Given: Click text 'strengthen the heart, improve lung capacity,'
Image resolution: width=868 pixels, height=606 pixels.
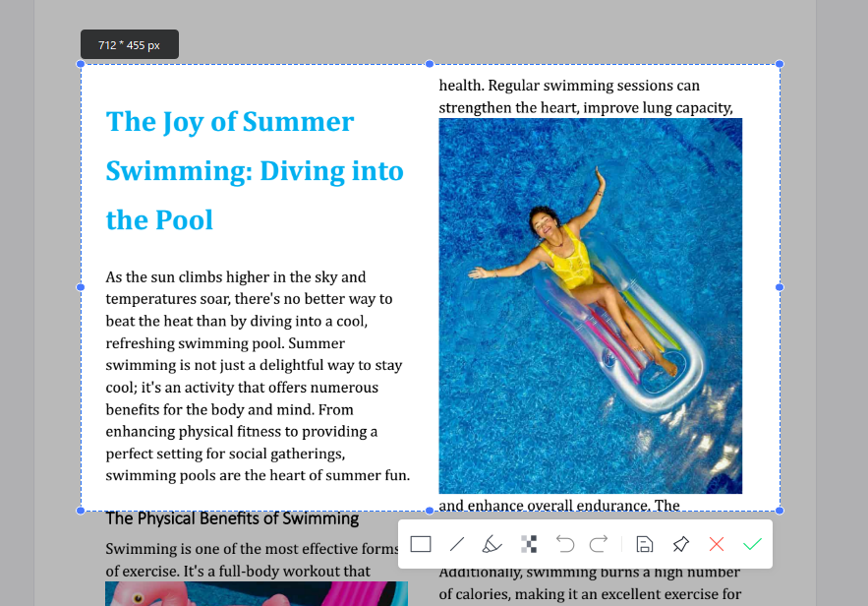Looking at the screenshot, I should tap(586, 108).
